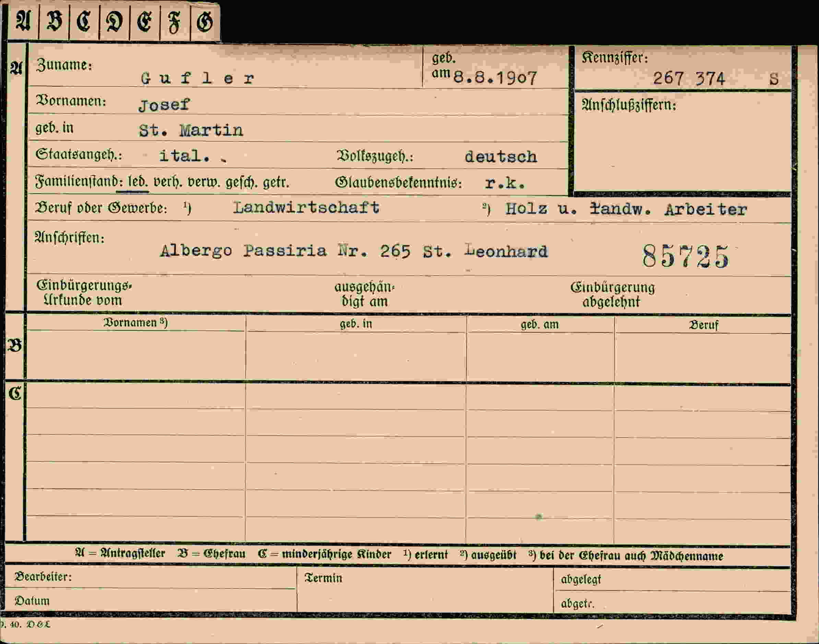819x644 pixels.
Task: Click the 'verh.' marital status option
Action: [168, 182]
